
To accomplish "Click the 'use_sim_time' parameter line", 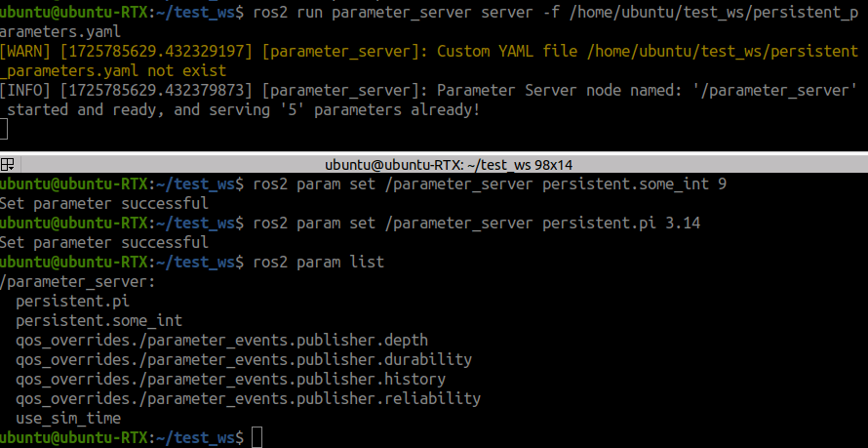I will click(x=68, y=418).
